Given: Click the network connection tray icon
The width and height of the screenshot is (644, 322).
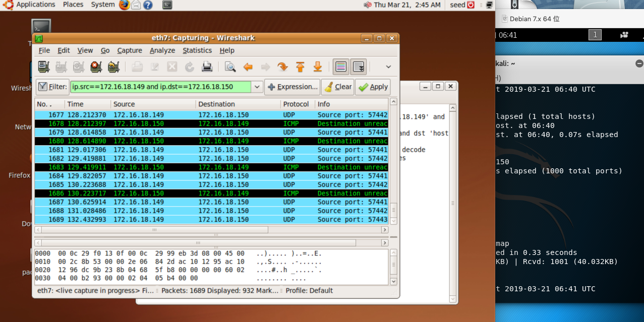Looking at the screenshot, I should coord(489,5).
